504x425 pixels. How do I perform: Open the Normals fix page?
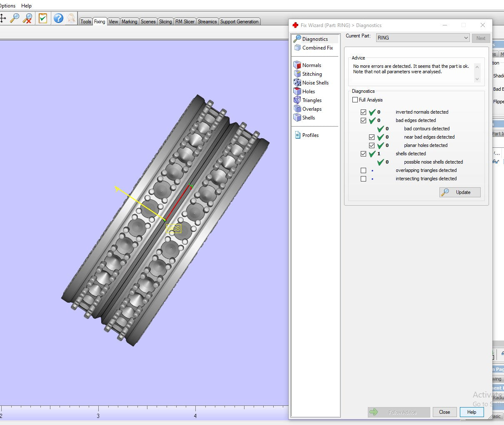pyautogui.click(x=311, y=65)
